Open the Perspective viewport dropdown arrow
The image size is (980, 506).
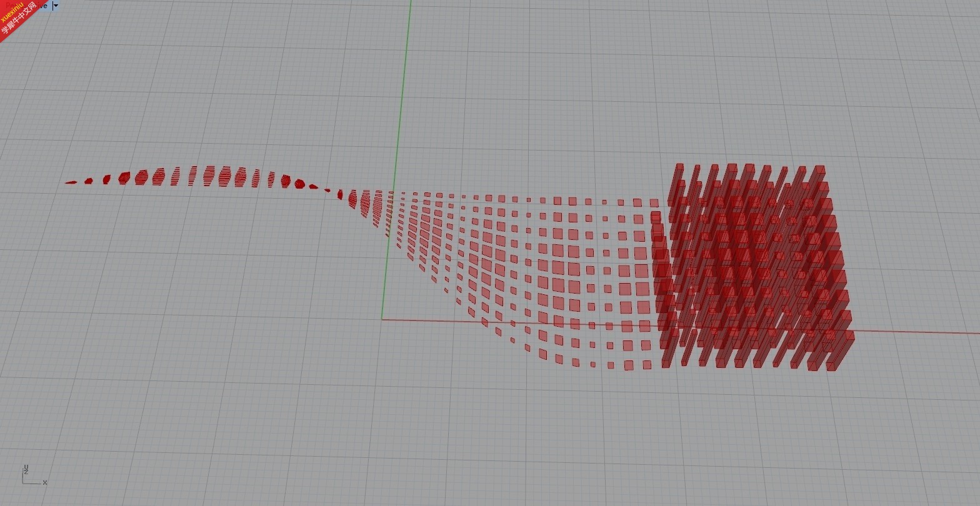56,6
